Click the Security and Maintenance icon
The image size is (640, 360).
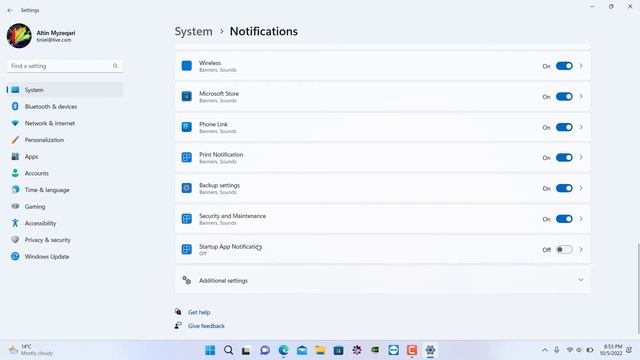(187, 219)
